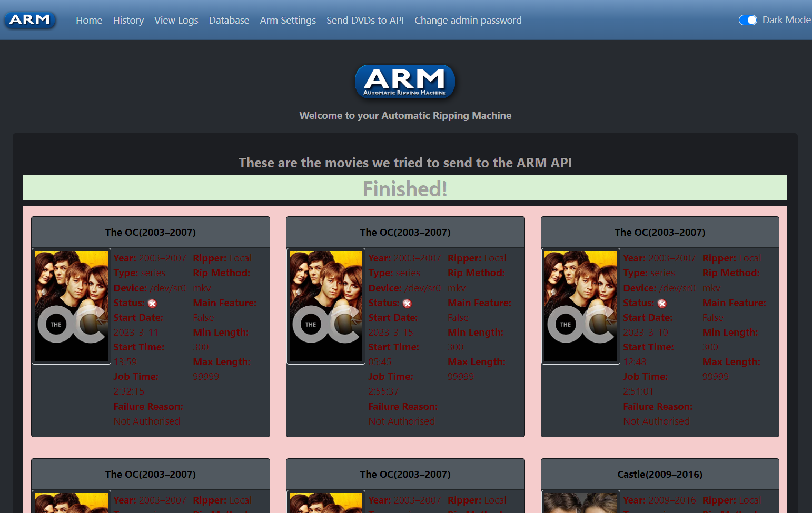Open the History page

click(128, 20)
